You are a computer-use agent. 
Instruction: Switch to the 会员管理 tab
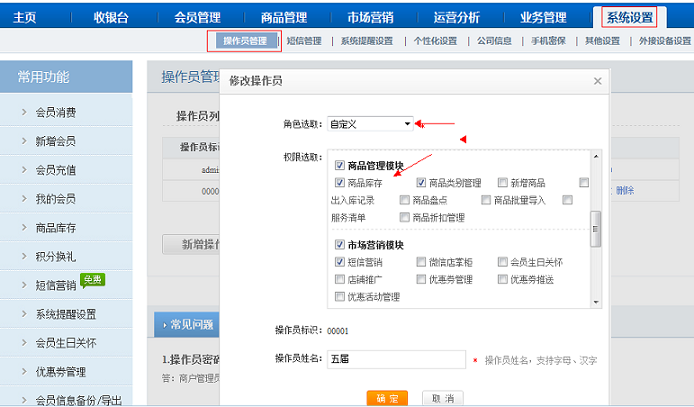[196, 17]
